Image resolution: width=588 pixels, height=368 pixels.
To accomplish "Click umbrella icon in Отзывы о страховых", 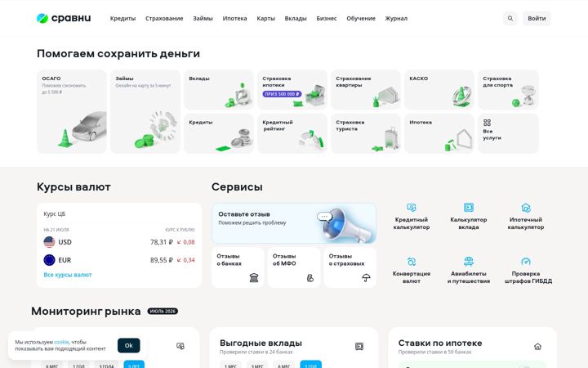I will click(x=366, y=278).
